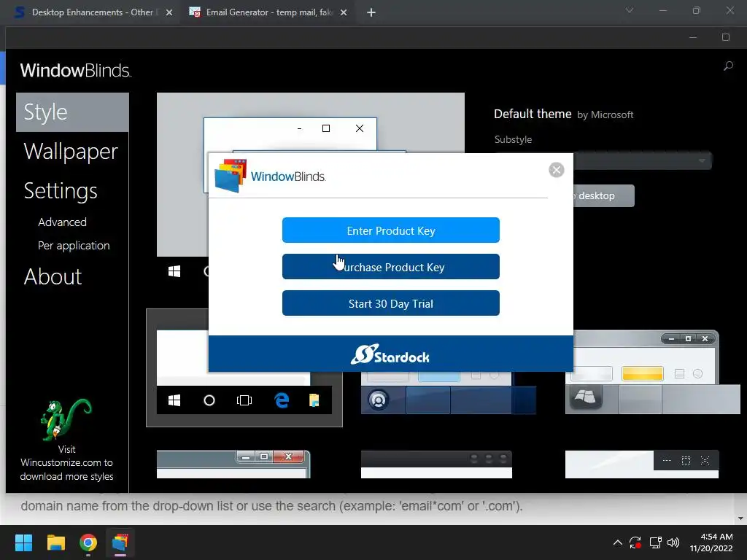
Task: Open the Style section in sidebar
Action: pos(72,112)
